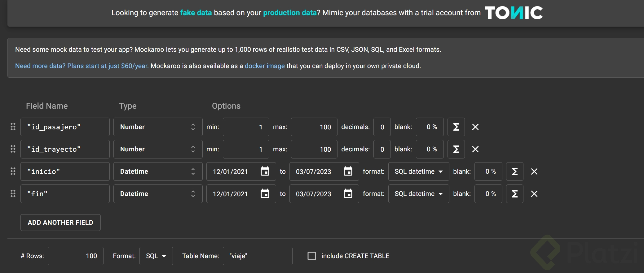The height and width of the screenshot is (273, 644).
Task: Click the "Field Name" column header
Action: [x=47, y=106]
